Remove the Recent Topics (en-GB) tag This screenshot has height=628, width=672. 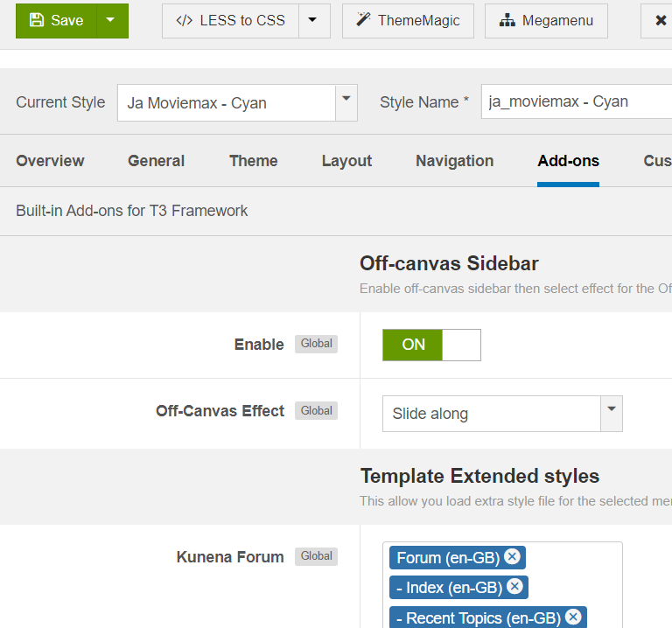point(573,618)
